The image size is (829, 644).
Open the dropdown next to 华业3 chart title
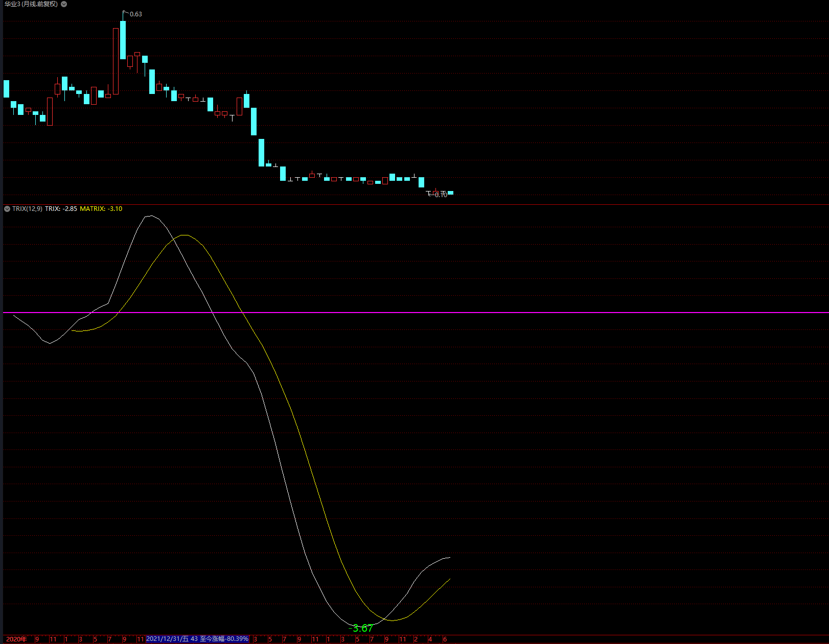pyautogui.click(x=64, y=4)
